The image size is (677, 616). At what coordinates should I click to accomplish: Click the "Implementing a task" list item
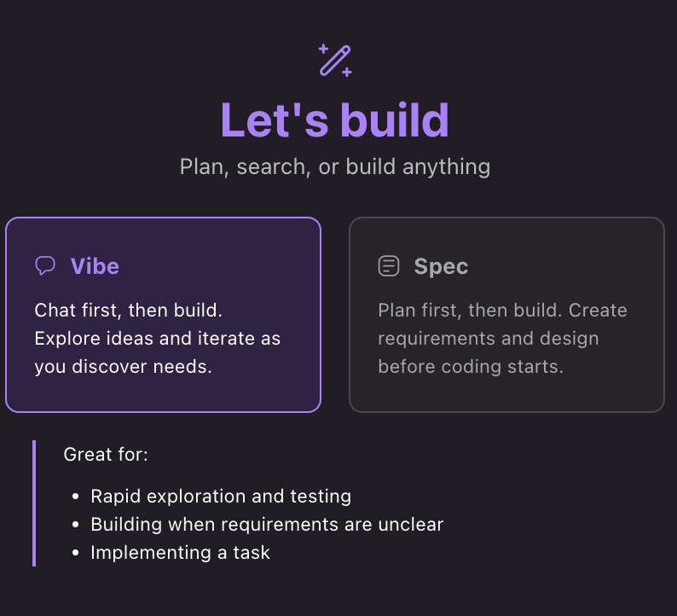180,552
